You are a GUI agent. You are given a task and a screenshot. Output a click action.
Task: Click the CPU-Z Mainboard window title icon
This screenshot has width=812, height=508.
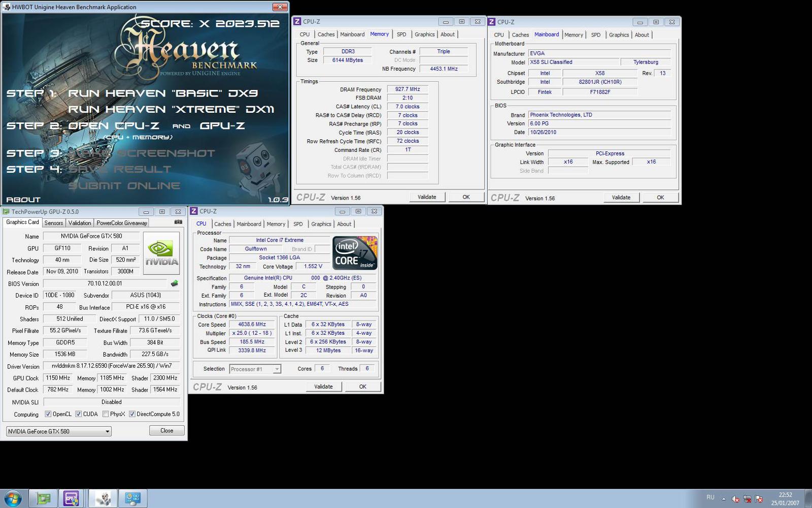[x=492, y=22]
